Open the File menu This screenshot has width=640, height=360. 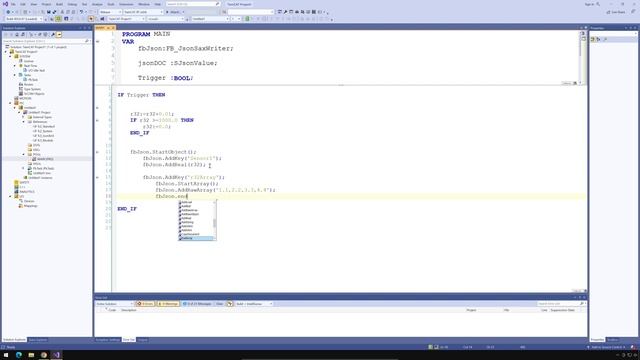tap(13, 4)
